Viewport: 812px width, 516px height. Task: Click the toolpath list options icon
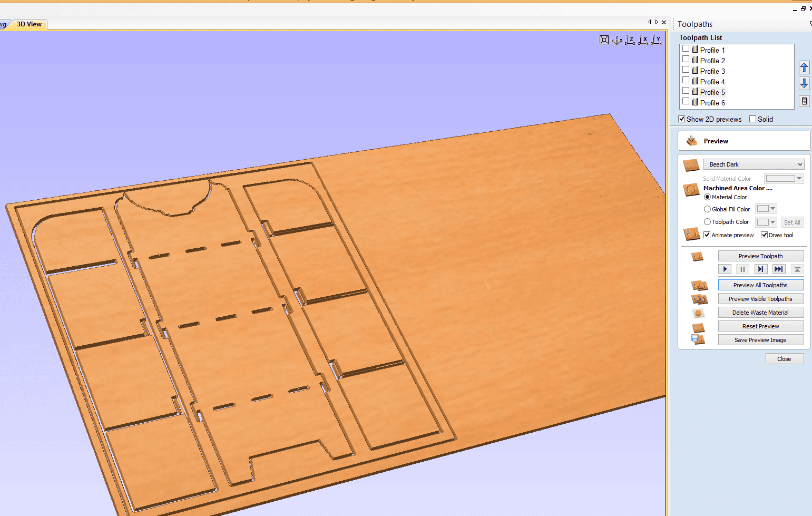click(x=804, y=101)
